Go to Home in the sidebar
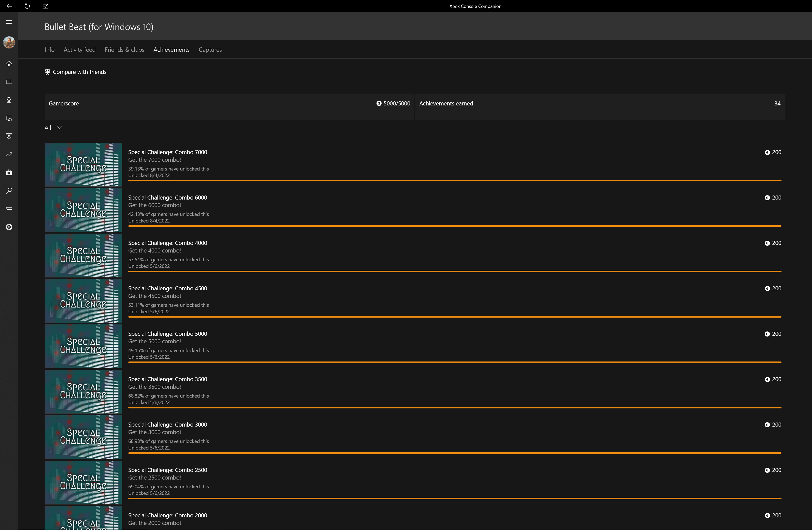This screenshot has width=812, height=530. tap(9, 64)
